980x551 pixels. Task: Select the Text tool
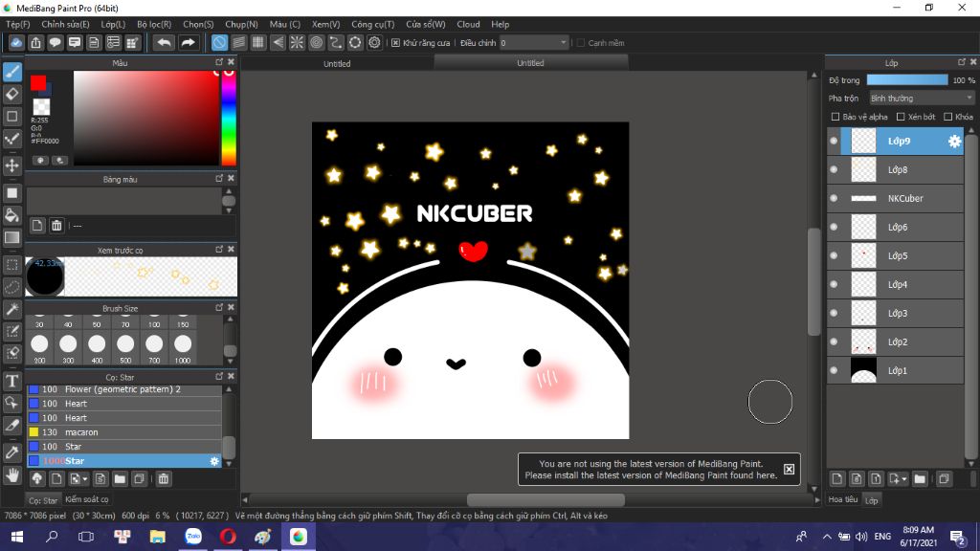(x=11, y=381)
